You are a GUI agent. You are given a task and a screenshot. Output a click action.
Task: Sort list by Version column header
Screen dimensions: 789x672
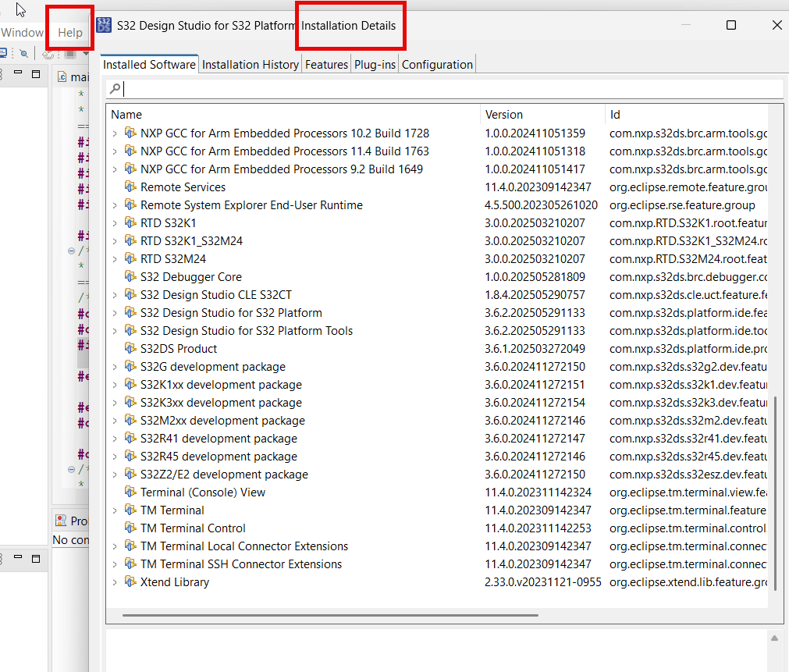click(542, 115)
